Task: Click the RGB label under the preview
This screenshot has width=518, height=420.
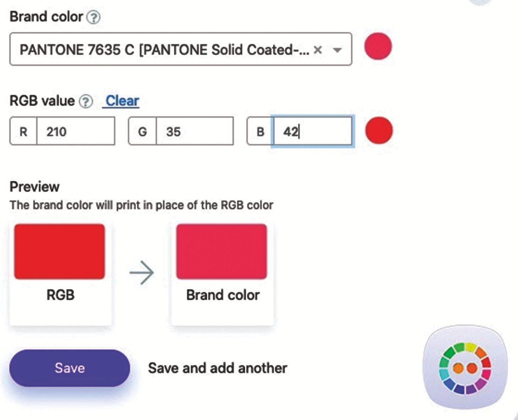Action: 60,295
